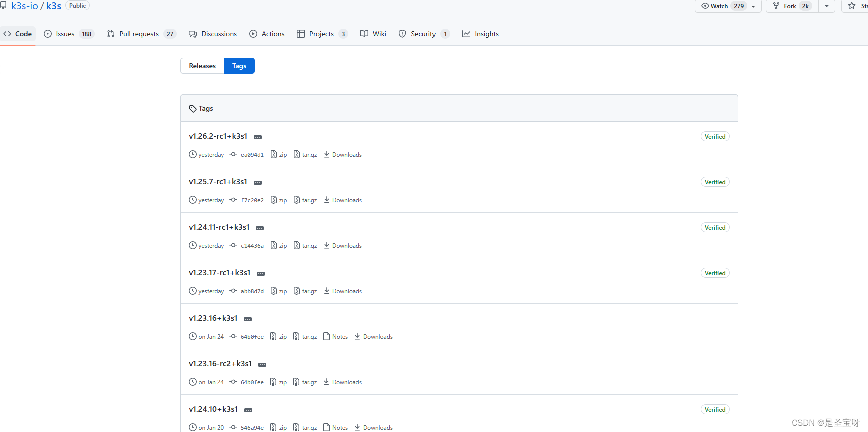Open Notes file icon for v1.23.16+k3s1
Screen dimensions: 868x432
point(327,336)
